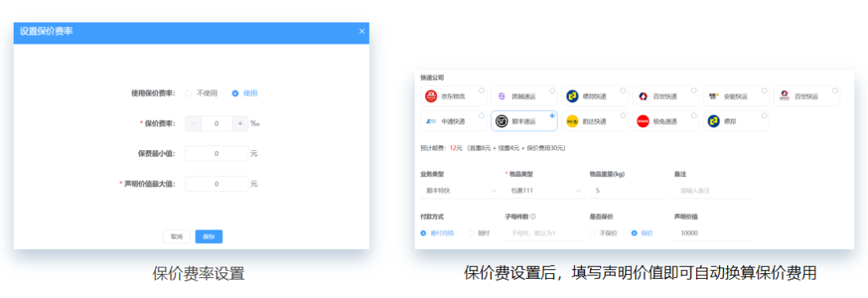The width and height of the screenshot is (868, 298).
Task: Click the 德邦快递 logo icon
Action: click(x=572, y=96)
